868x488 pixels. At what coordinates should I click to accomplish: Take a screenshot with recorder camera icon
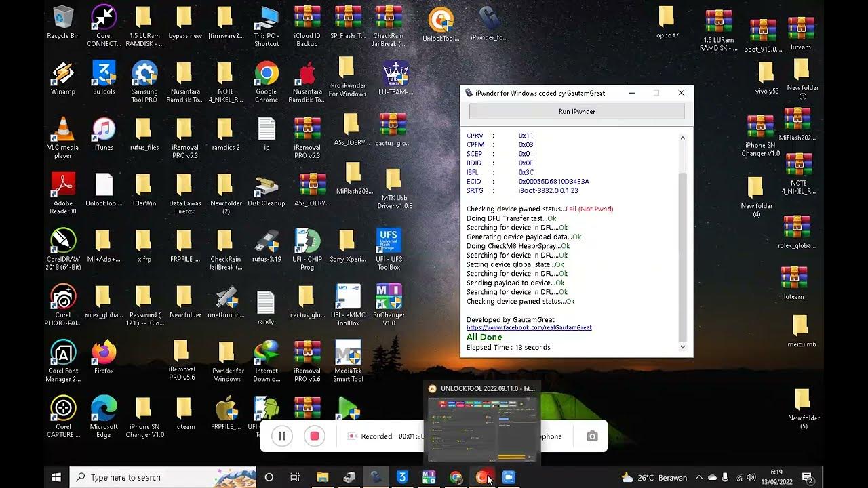click(592, 436)
